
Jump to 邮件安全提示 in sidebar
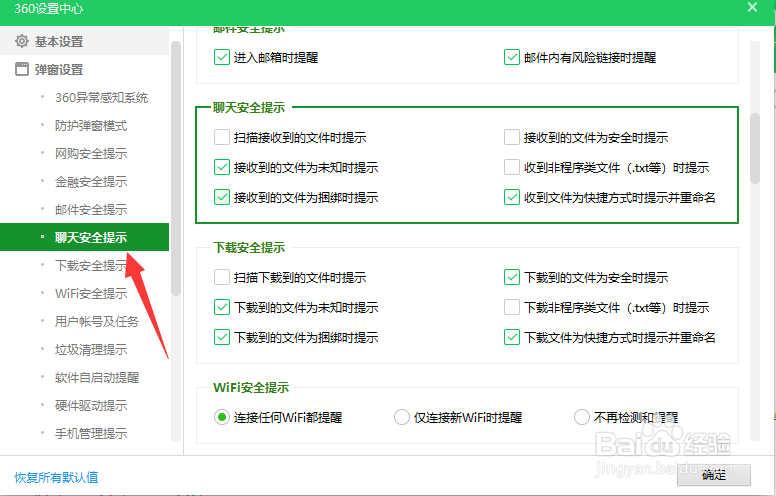[x=91, y=209]
